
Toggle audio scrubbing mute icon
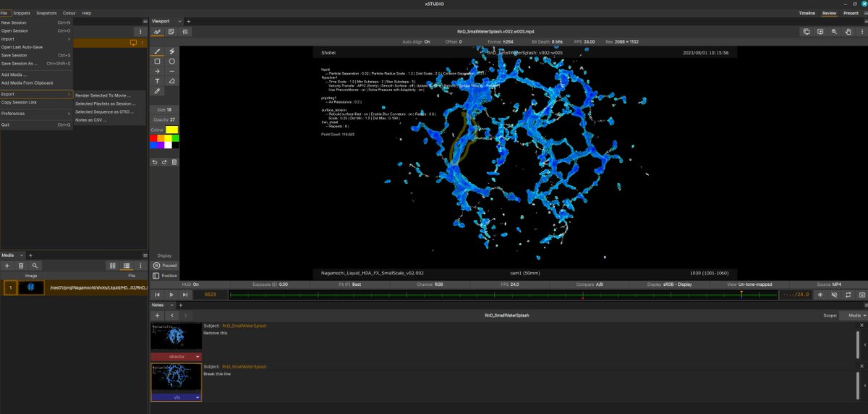tap(834, 295)
